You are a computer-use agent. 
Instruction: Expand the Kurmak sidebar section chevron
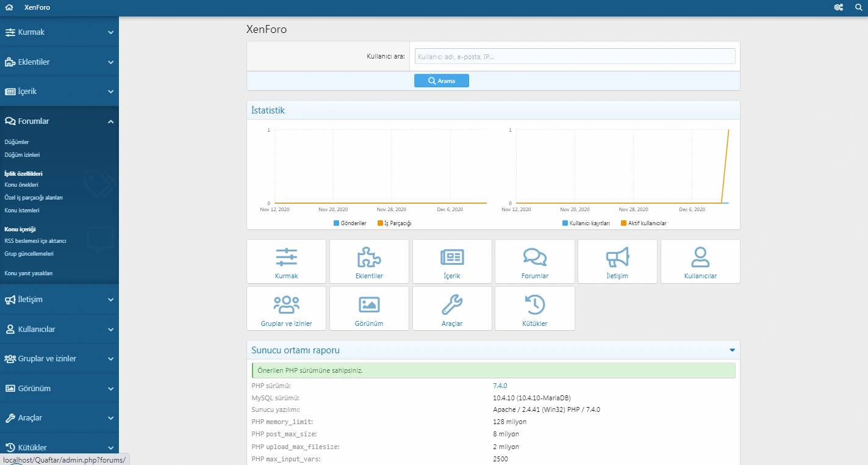tap(110, 32)
